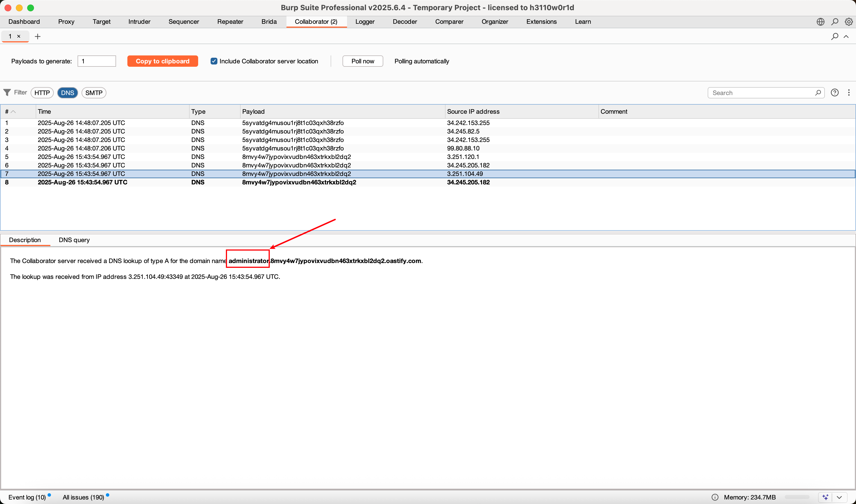
Task: Select interaction row 1 from 34.242.153.255
Action: [x=428, y=123]
